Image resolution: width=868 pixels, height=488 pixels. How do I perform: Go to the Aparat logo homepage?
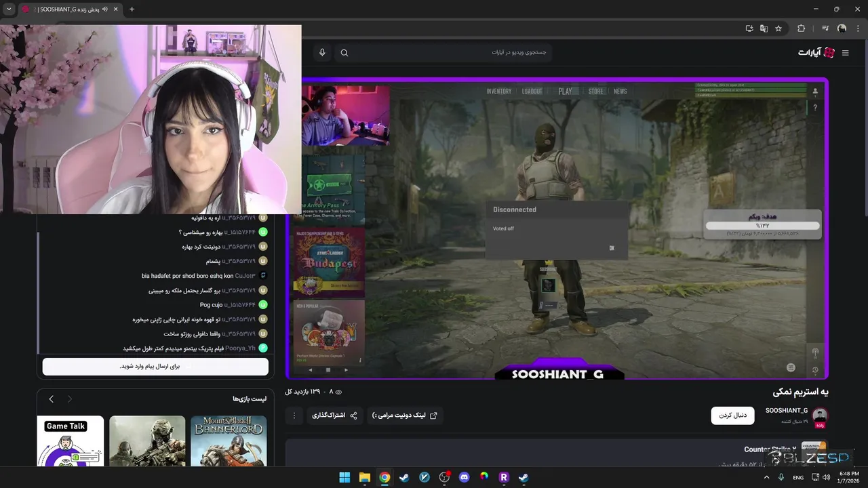click(816, 53)
